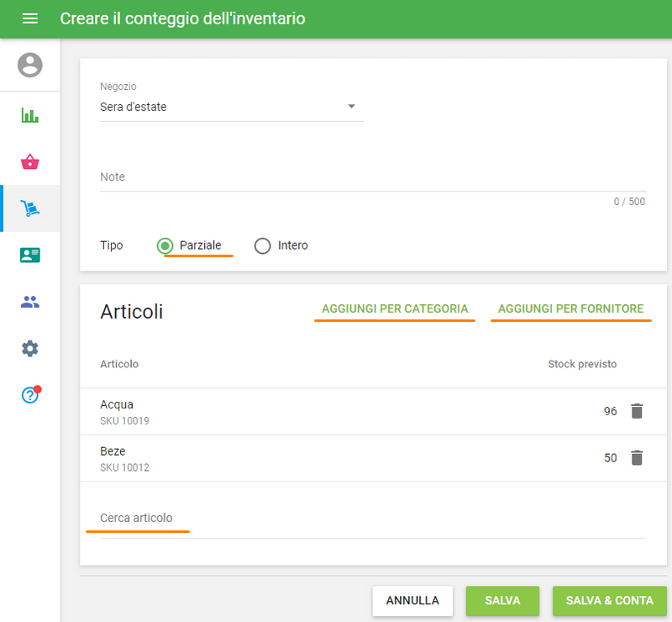Open the inventory management cart icon
Screen dimensions: 672x622
pyautogui.click(x=30, y=208)
